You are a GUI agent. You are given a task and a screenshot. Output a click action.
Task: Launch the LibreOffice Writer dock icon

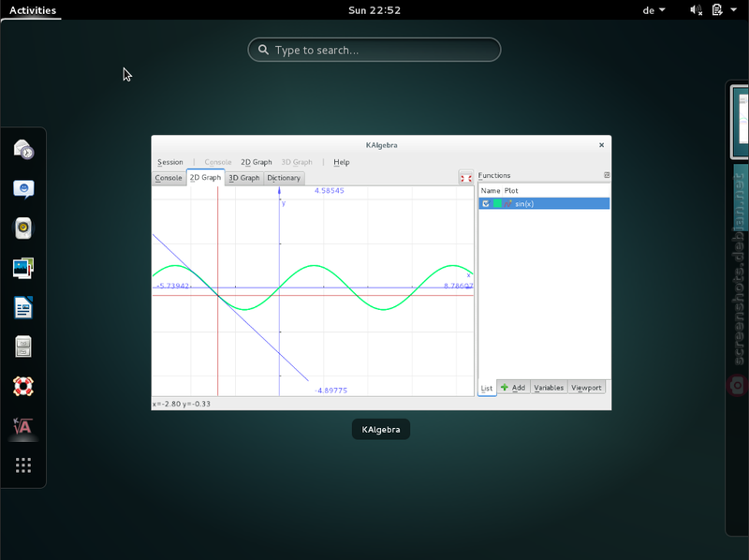(x=22, y=307)
